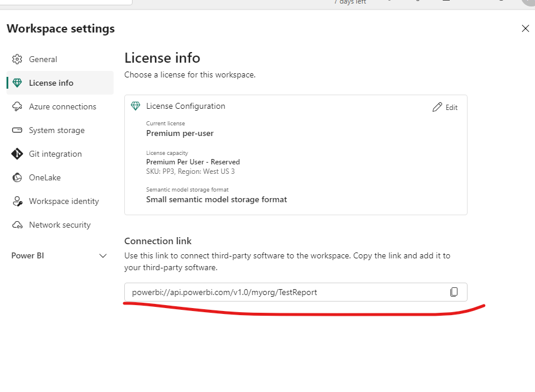Screen dimensions: 535x392
Task: Expand the Power BI section chevron
Action: tap(103, 255)
